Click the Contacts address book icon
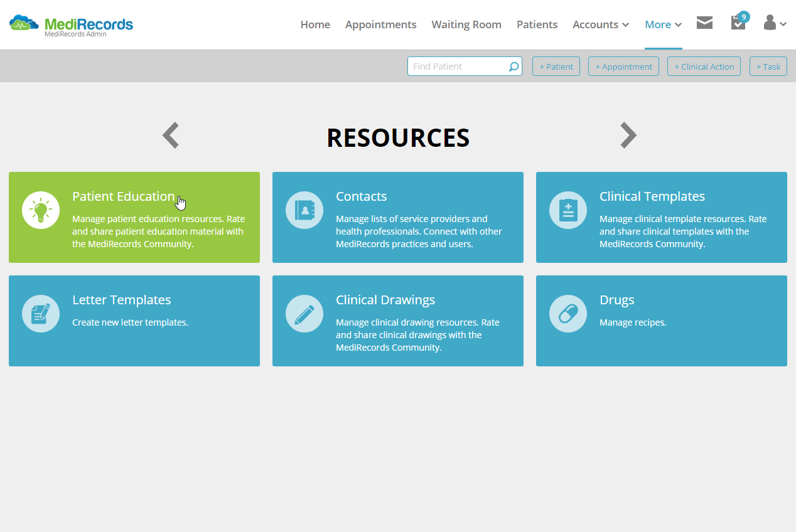The height and width of the screenshot is (532, 796). [304, 210]
